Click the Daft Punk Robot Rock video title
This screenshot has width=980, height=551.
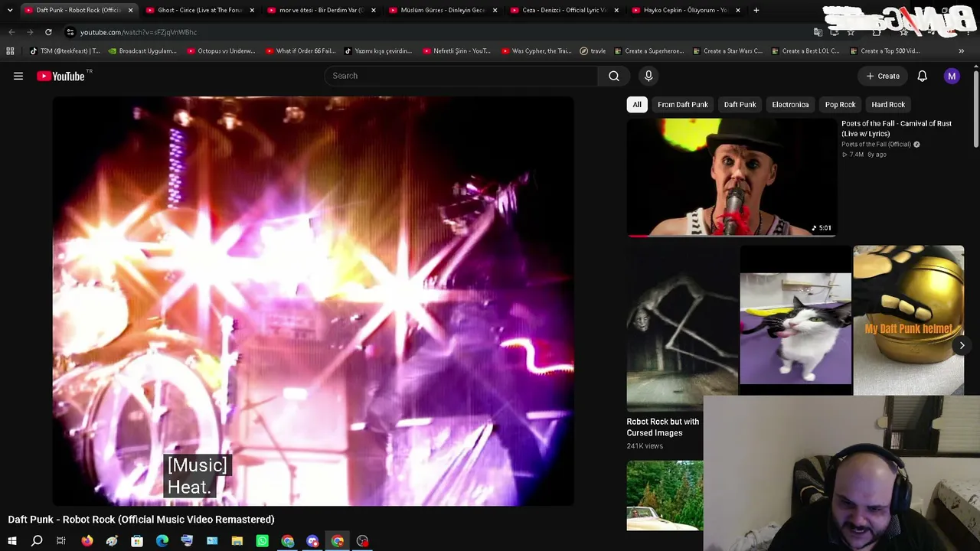click(x=142, y=520)
